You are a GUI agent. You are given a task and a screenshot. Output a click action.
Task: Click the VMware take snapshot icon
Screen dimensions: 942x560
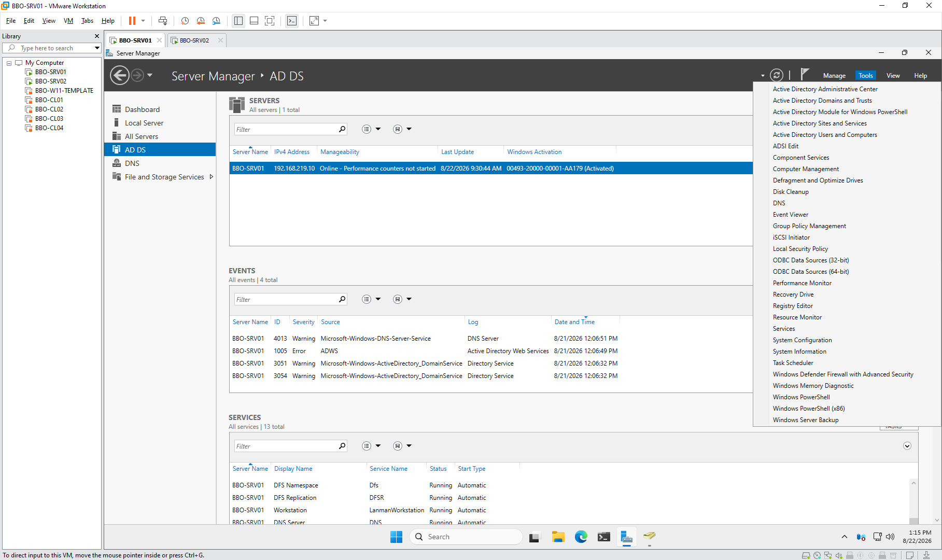[185, 21]
